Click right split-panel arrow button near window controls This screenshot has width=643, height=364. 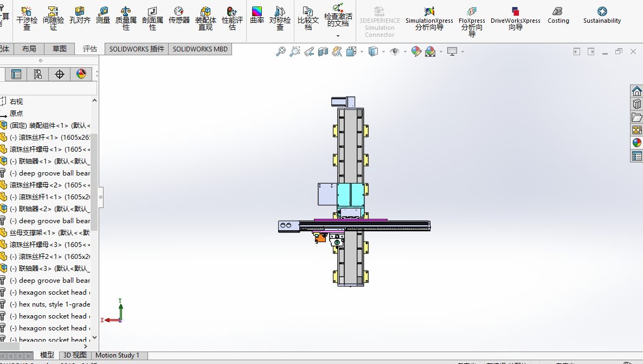591,51
